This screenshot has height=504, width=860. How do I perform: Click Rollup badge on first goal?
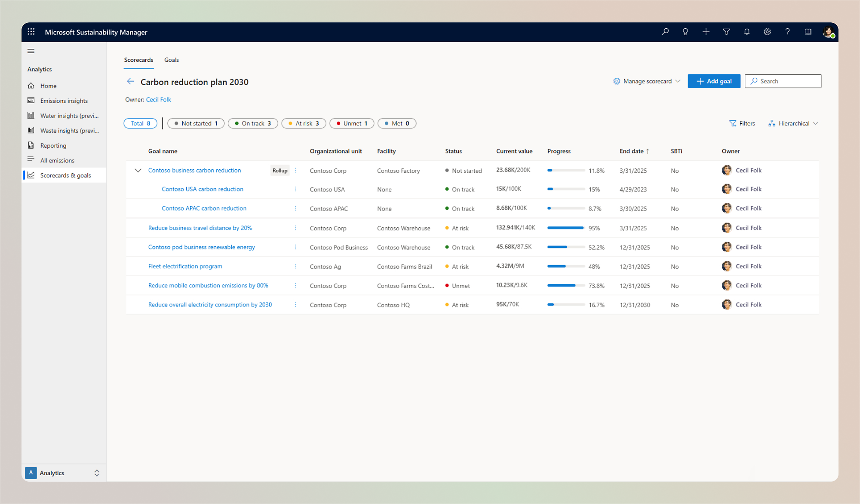point(279,171)
